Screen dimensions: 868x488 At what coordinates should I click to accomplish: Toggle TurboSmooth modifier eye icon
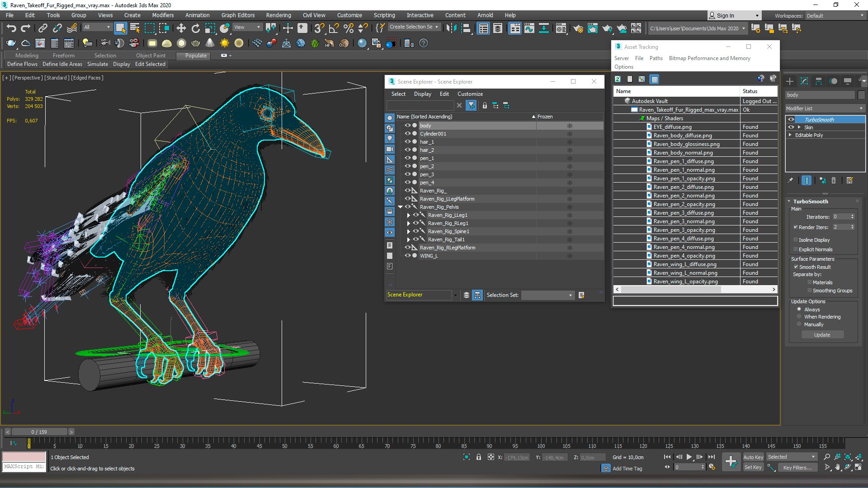791,120
